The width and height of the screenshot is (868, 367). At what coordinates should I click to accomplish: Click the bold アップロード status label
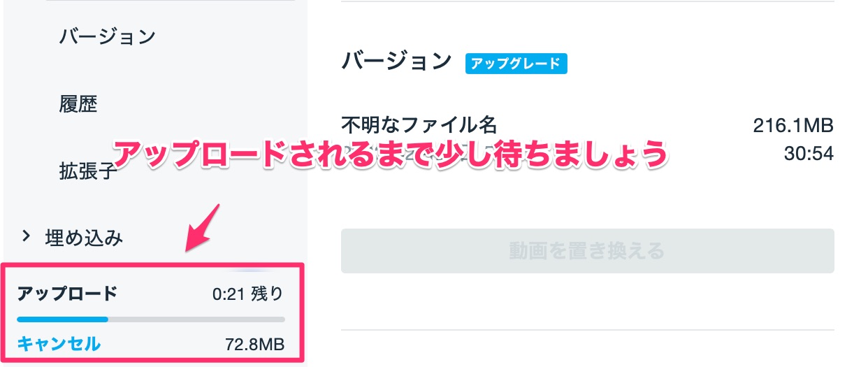(67, 294)
